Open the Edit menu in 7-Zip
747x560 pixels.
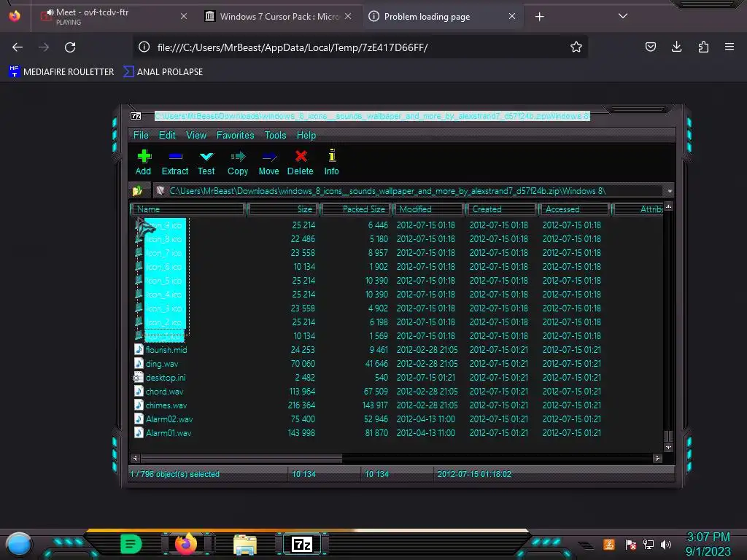coord(167,135)
